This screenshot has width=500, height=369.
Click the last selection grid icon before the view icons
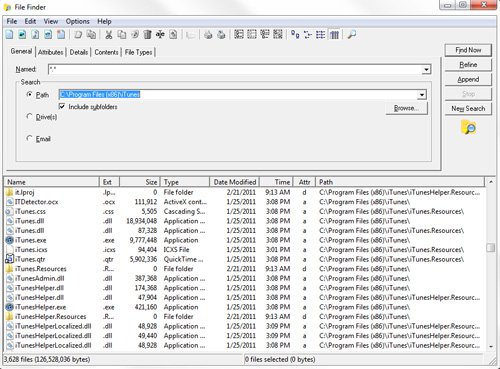278,34
